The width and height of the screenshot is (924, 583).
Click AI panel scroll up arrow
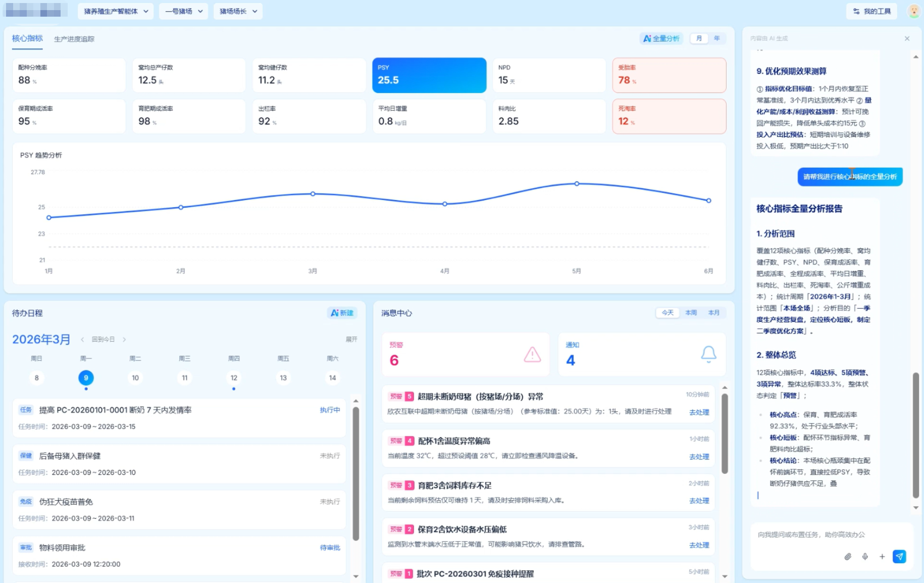[x=915, y=57]
